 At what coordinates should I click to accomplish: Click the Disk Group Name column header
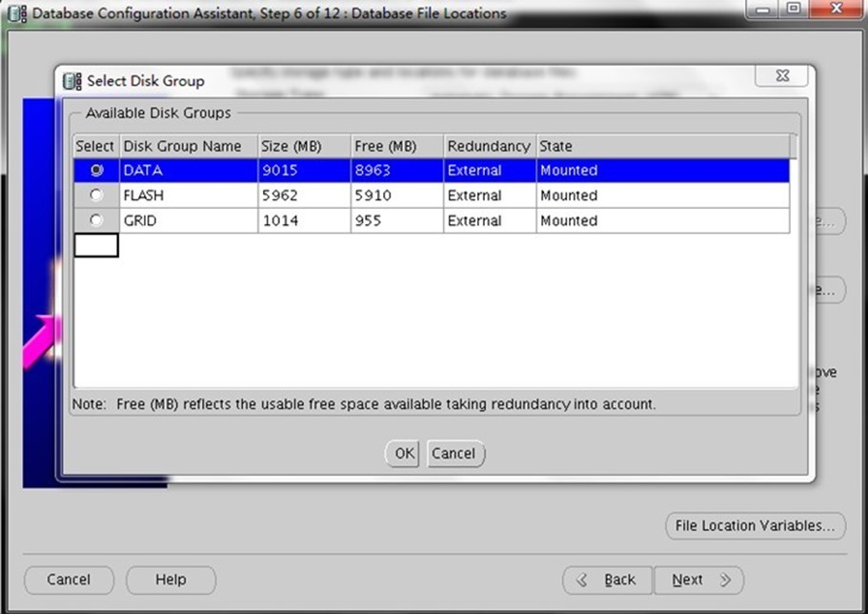(189, 146)
